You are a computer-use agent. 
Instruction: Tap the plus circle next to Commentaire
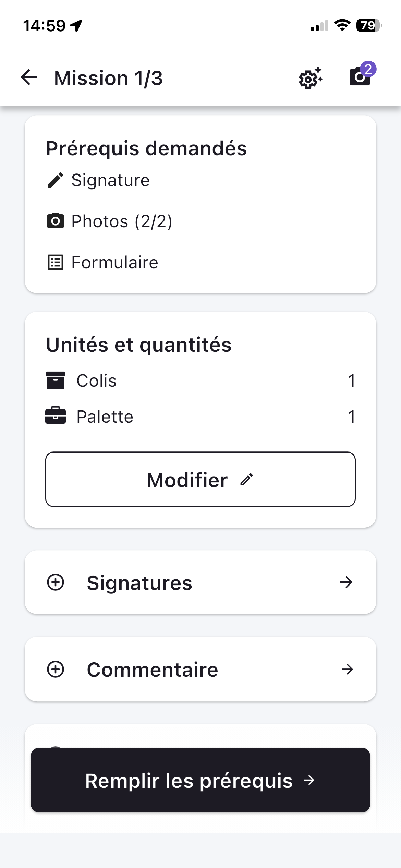click(x=56, y=669)
